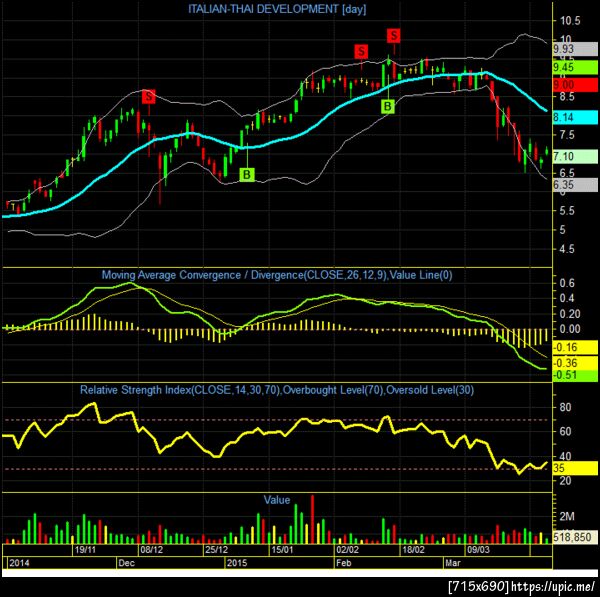Select the -0.16 MACD histogram value label

point(575,348)
